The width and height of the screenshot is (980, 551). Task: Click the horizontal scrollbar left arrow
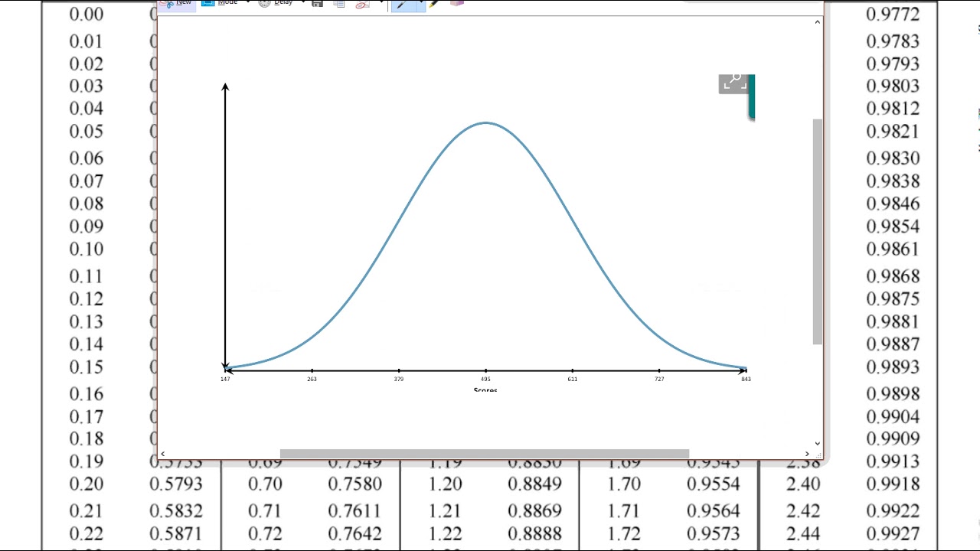162,454
